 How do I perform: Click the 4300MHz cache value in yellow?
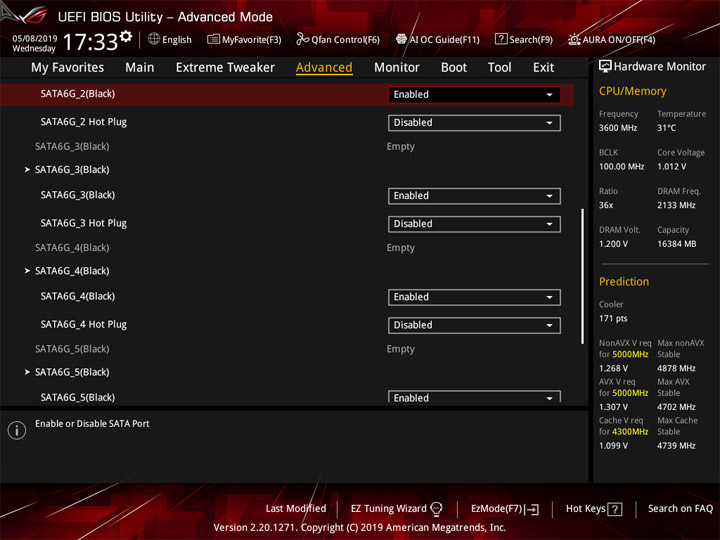point(630,432)
